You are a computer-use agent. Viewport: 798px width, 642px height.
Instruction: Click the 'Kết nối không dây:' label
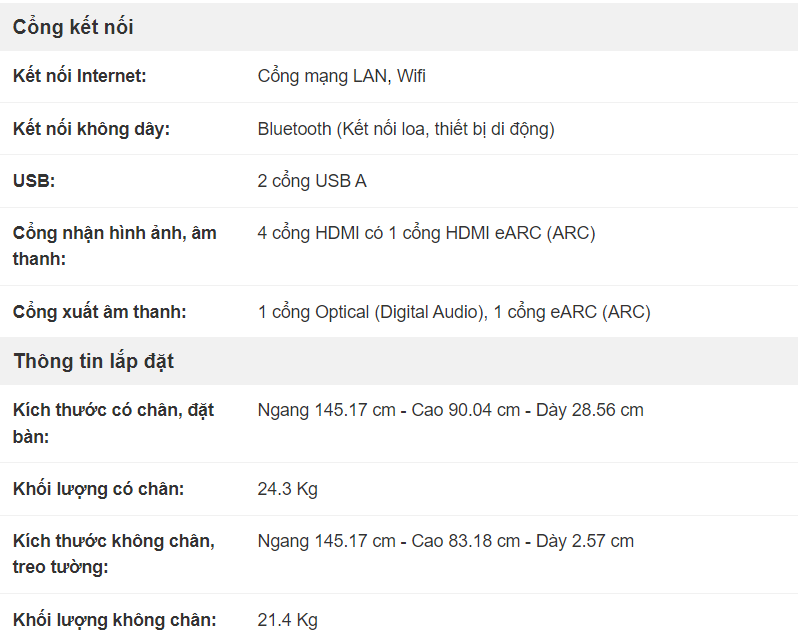92,129
